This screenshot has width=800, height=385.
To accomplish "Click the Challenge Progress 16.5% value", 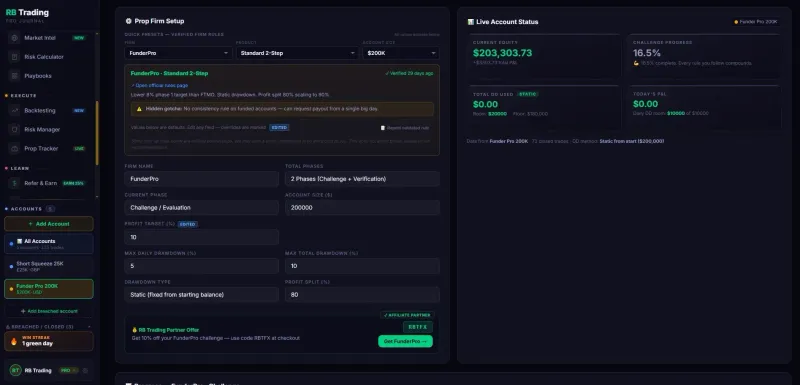I will point(646,53).
